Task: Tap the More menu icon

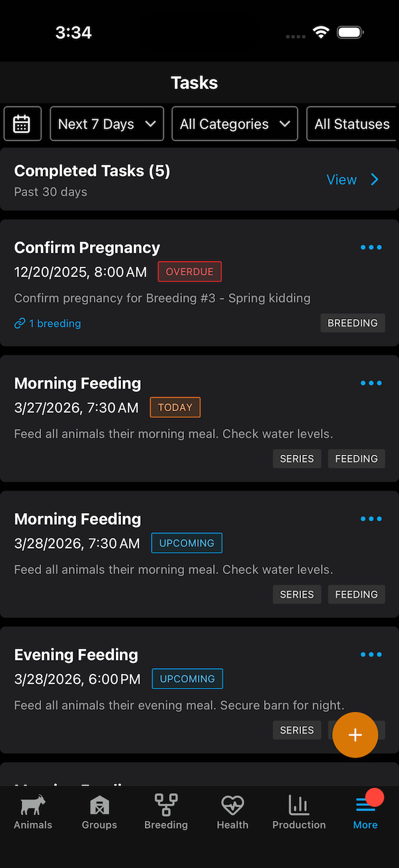Action: pyautogui.click(x=365, y=806)
